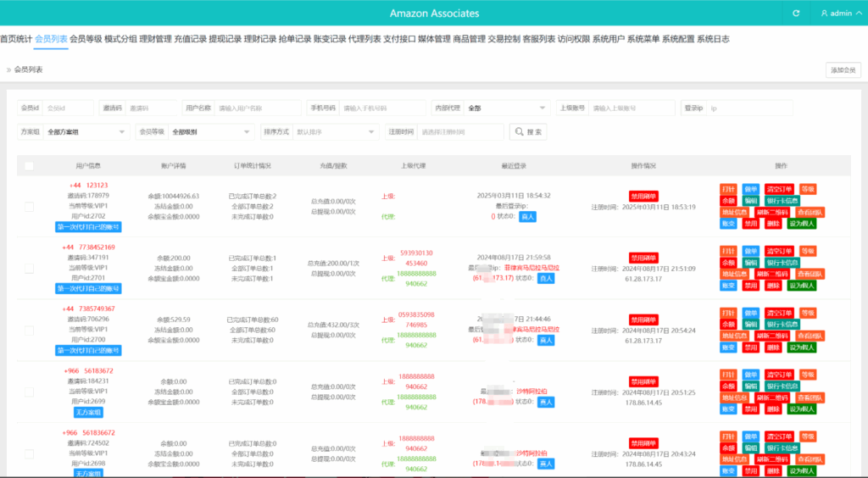Click the 手机号码 input field

(382, 108)
